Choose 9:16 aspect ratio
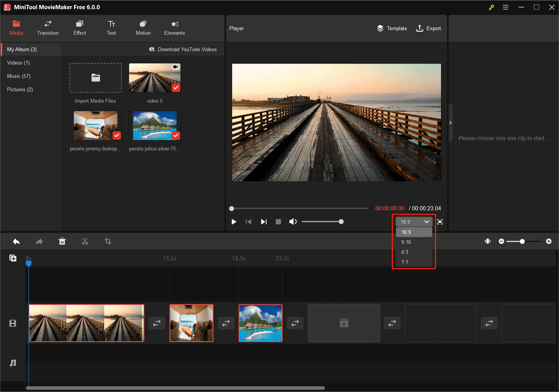The image size is (559, 392). pos(414,242)
